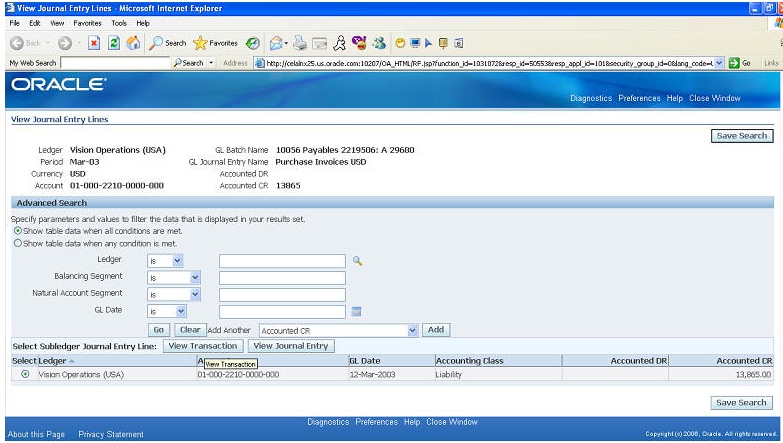The width and height of the screenshot is (783, 443).
Task: Click the blue monitor toolbar icon
Action: (414, 43)
